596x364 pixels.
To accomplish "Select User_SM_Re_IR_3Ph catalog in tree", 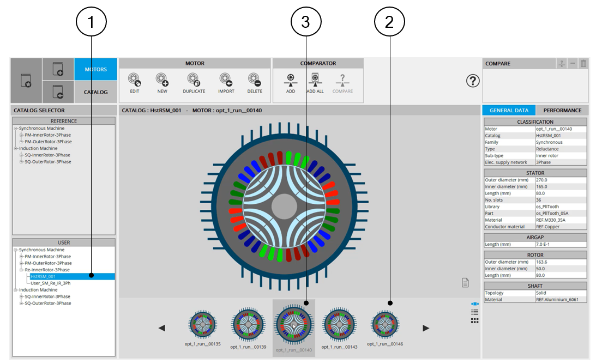I will point(50,283).
